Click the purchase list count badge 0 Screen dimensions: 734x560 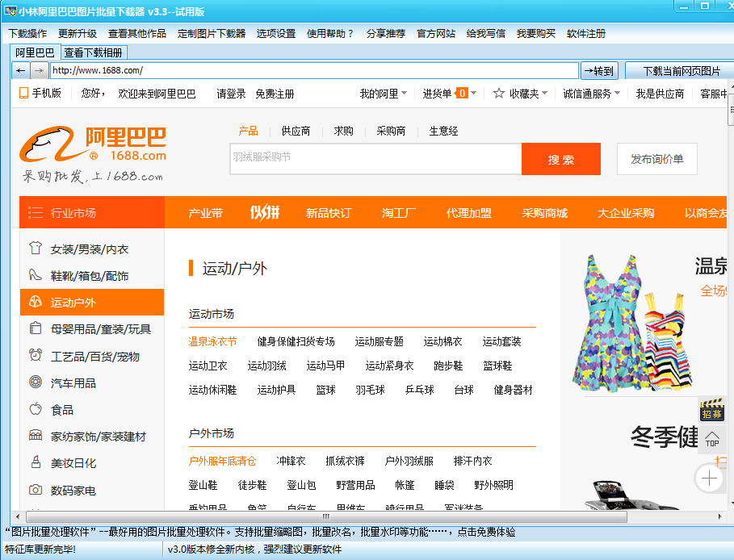462,94
